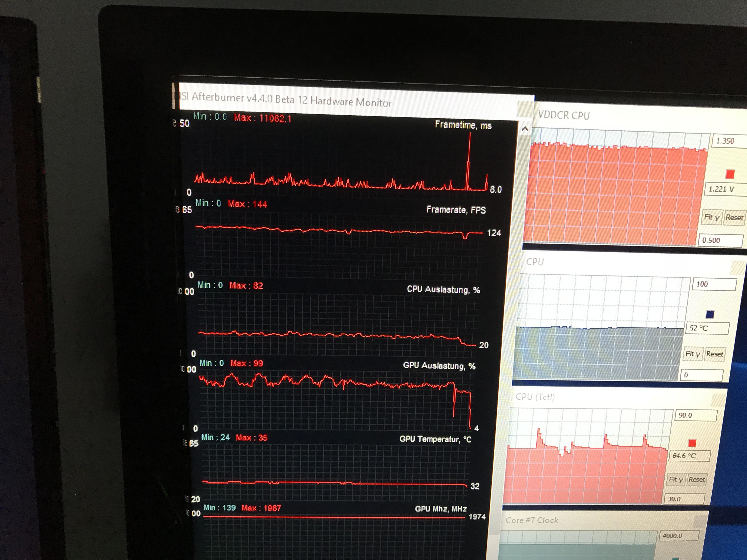The image size is (747, 560).
Task: Click the scroll-up arrow in Afterburner monitor
Action: coord(525,129)
